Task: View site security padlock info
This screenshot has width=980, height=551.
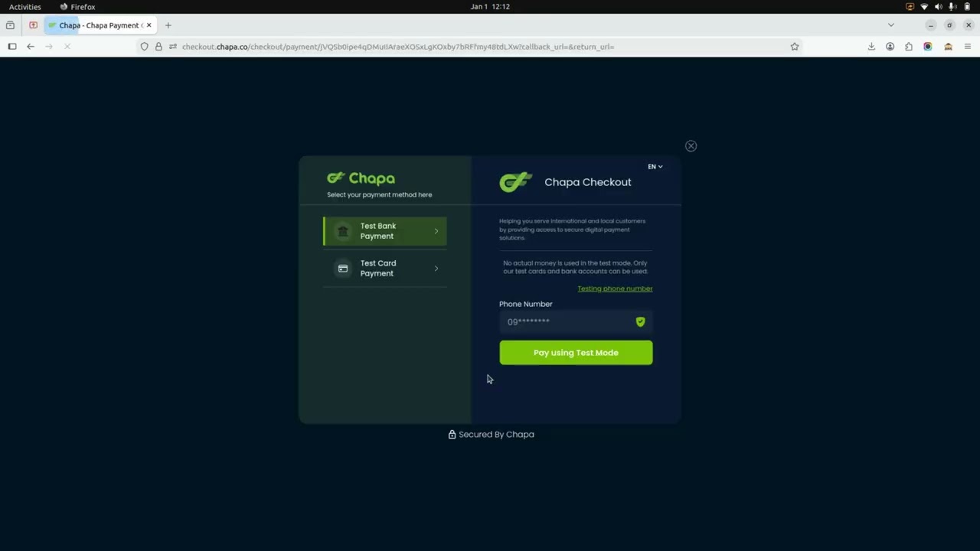Action: [158, 47]
